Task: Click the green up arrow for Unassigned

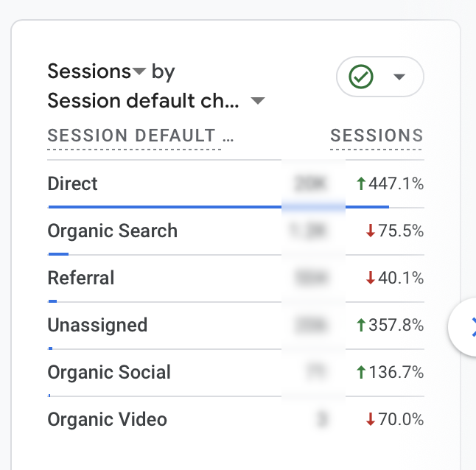Action: (x=361, y=326)
